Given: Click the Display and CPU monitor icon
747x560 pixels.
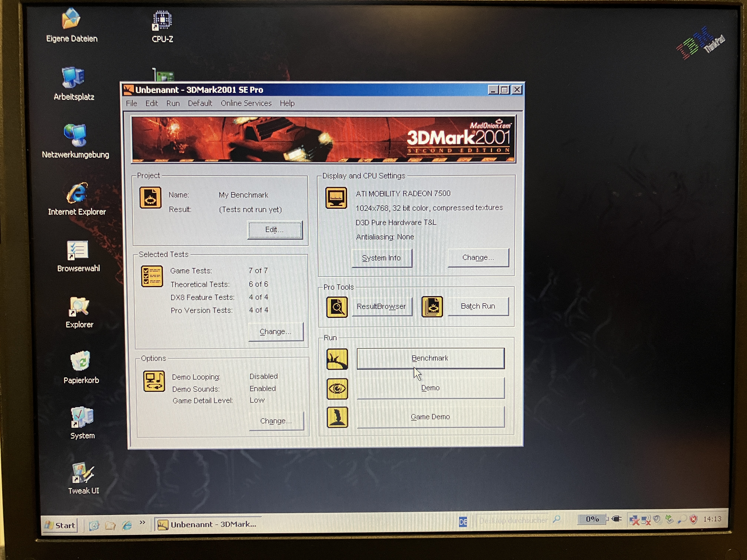Looking at the screenshot, I should point(336,198).
